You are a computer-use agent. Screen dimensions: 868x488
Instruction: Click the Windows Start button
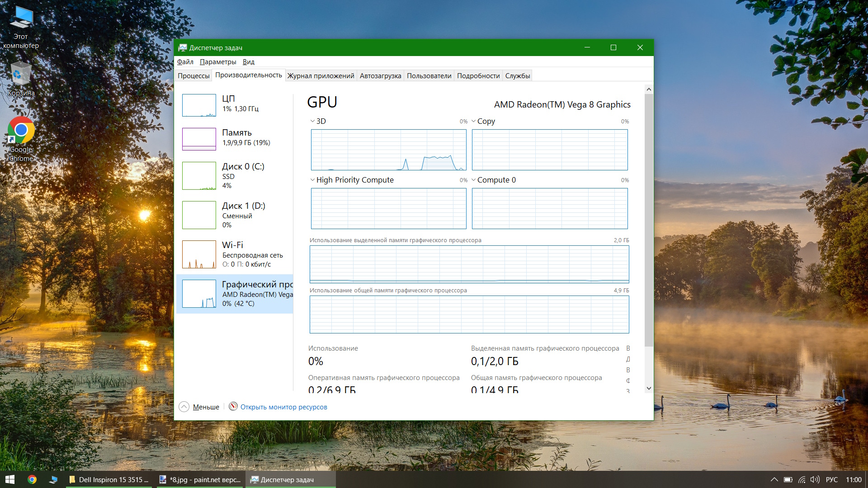point(10,479)
